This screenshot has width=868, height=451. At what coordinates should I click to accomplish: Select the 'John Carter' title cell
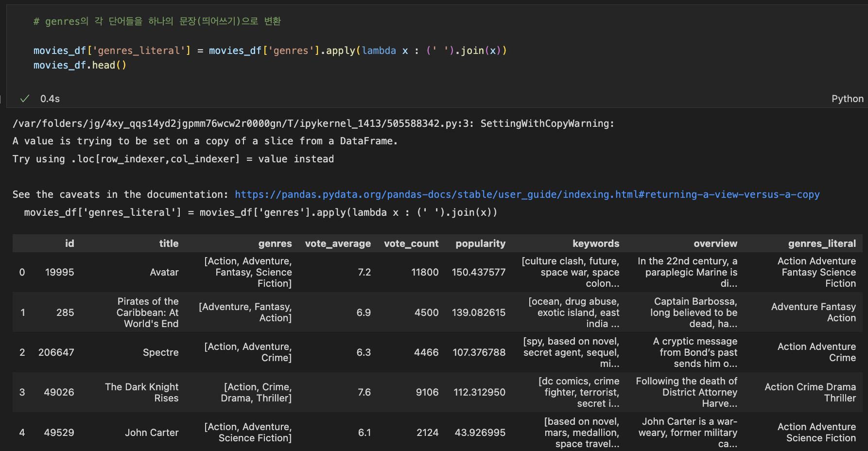point(152,433)
